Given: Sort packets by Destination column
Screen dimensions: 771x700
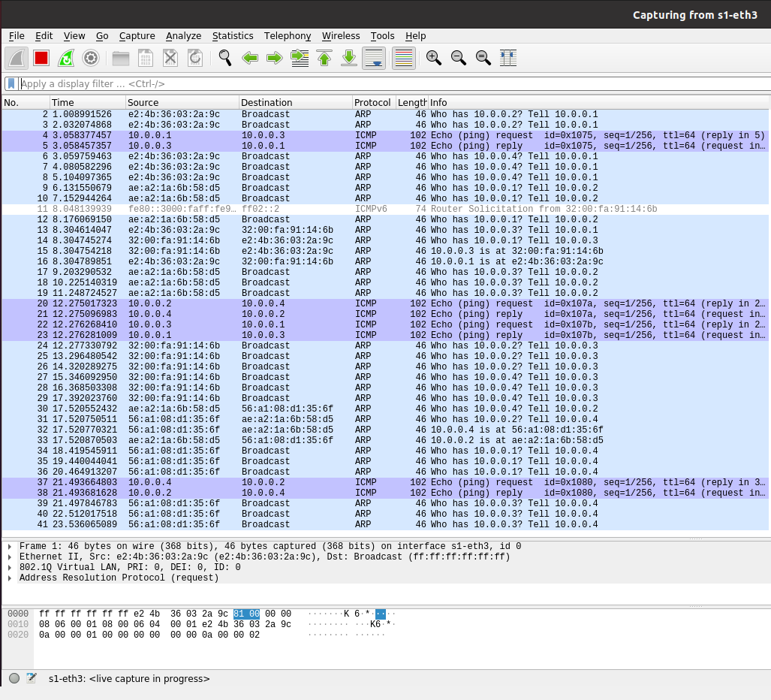Looking at the screenshot, I should point(296,102).
